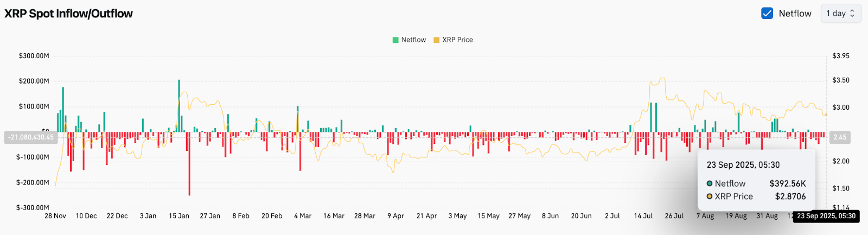
Task: Select the tall red bar near 4 Mar
Action: [300, 151]
